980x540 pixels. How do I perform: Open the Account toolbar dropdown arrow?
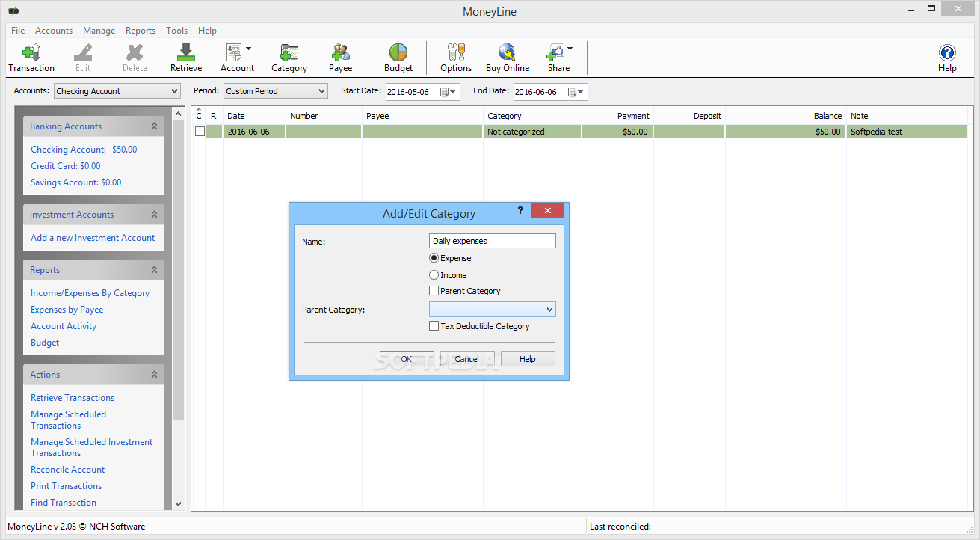click(249, 49)
